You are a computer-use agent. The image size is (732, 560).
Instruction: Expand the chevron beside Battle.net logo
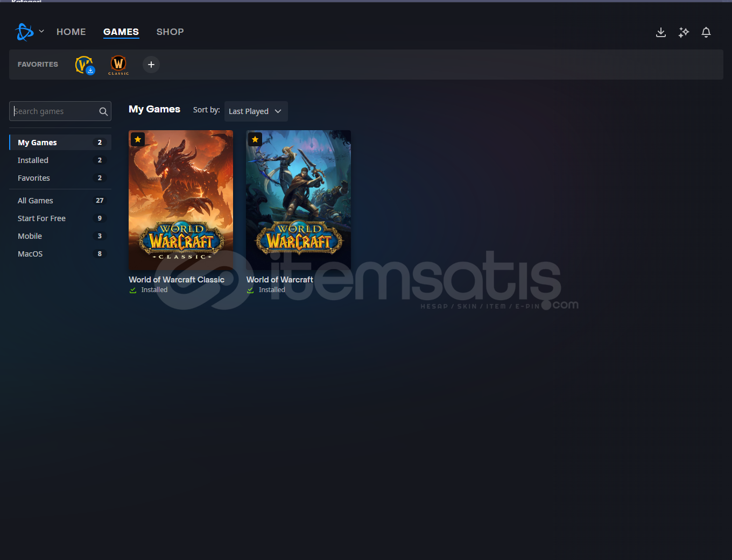pos(41,31)
